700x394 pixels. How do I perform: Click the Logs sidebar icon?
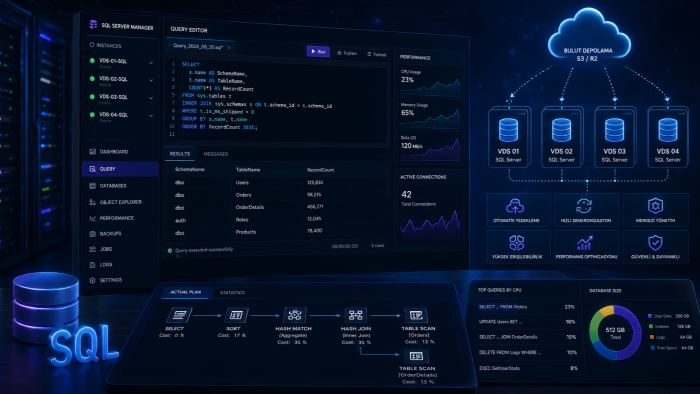pyautogui.click(x=92, y=265)
